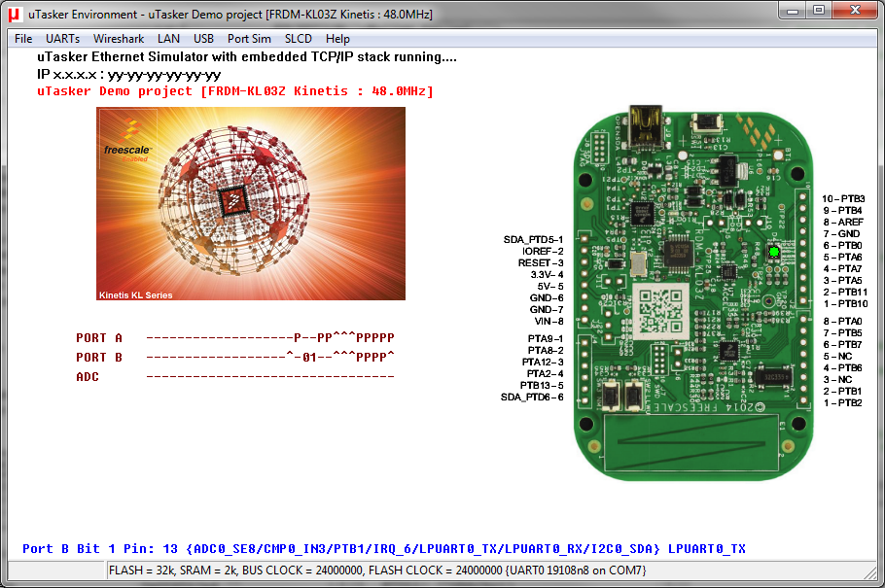Click the Freescale Kinetis KL Series image

[x=251, y=204]
